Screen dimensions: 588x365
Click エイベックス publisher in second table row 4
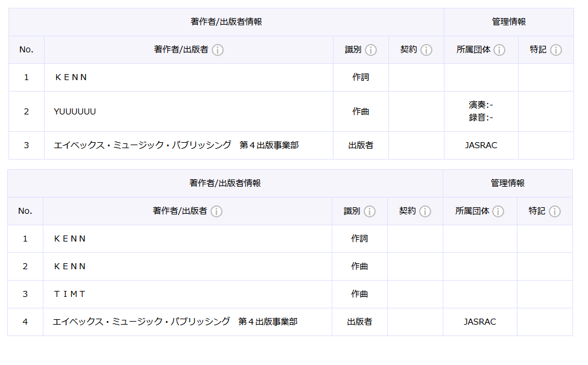[x=175, y=322]
